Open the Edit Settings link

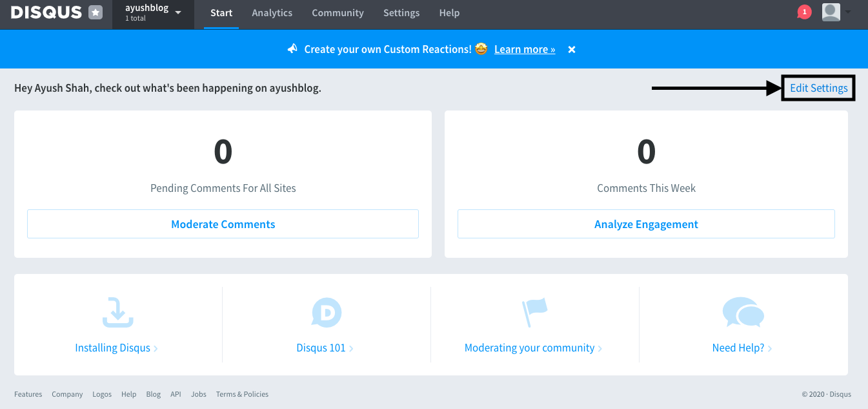819,88
